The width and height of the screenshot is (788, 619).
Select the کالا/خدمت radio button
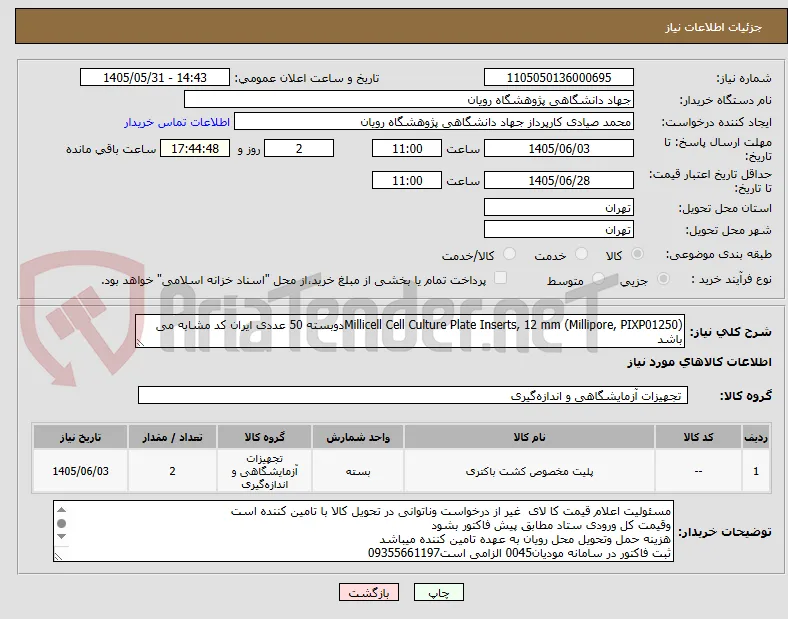pyautogui.click(x=510, y=254)
